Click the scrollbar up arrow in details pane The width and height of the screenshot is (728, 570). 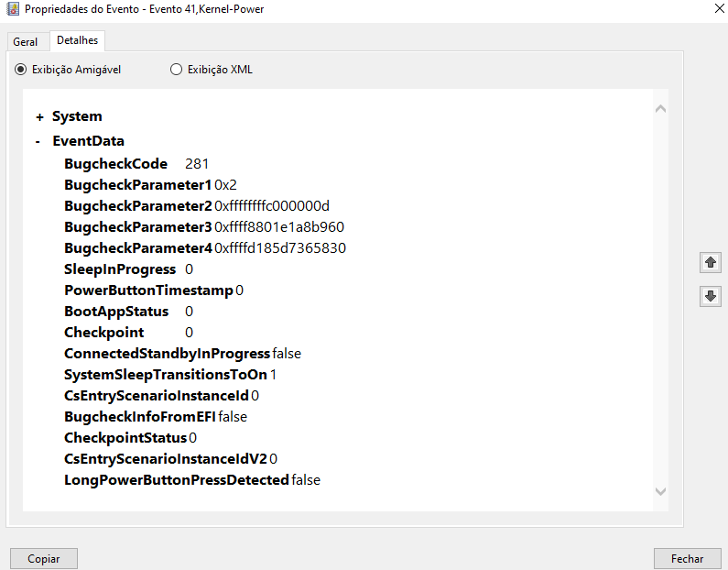[x=660, y=109]
